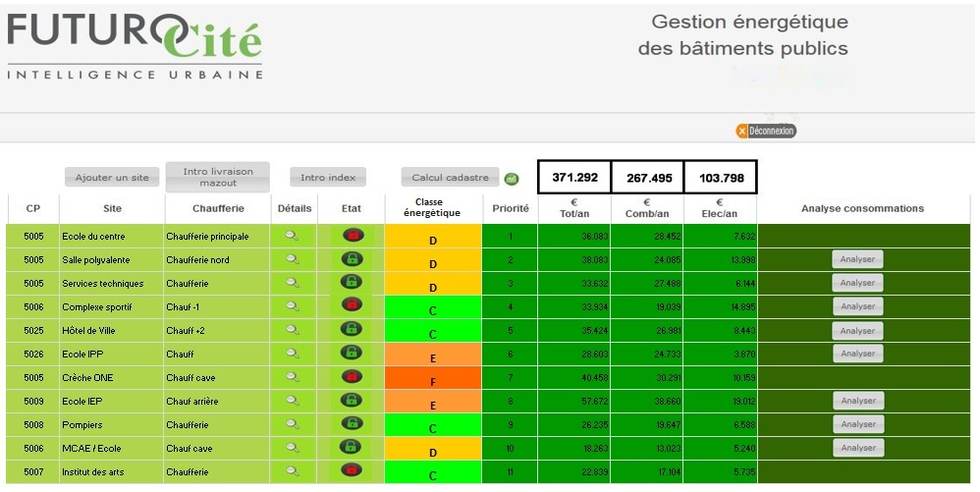Click green lock icon for Pompiers
980x492 pixels.
point(352,423)
